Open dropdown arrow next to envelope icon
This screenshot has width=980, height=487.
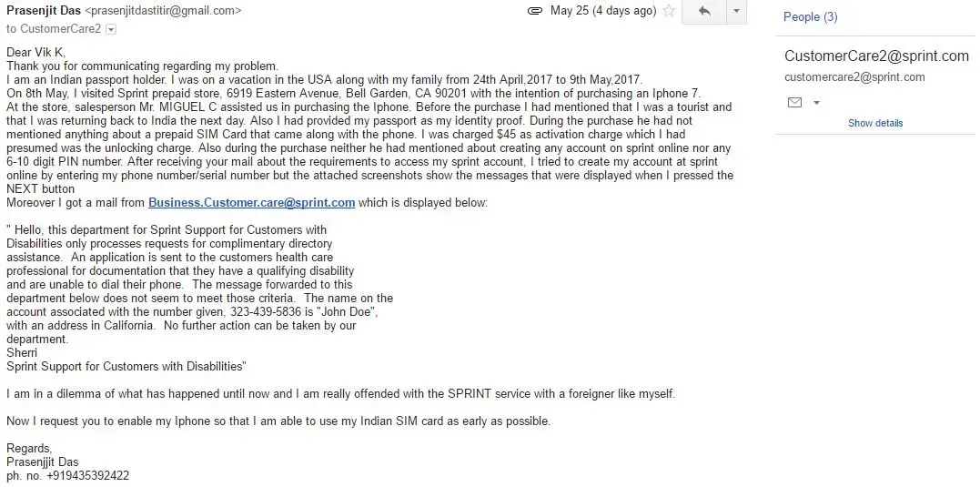point(816,103)
